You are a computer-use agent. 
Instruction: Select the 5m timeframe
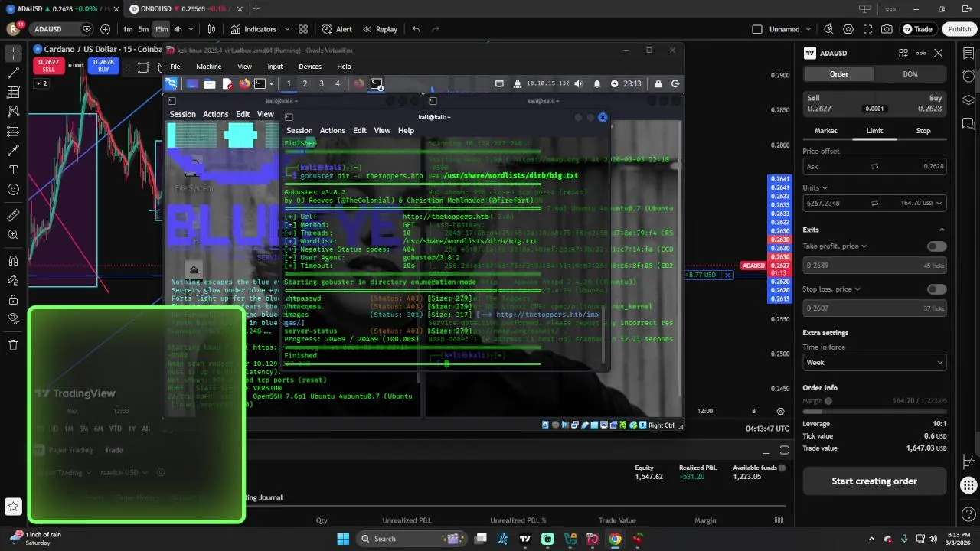point(143,29)
